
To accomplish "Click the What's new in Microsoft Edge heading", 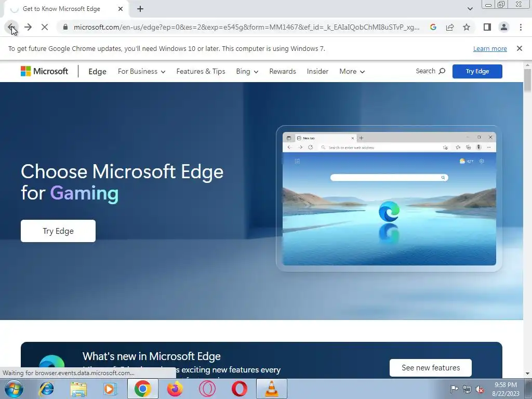I will coord(151,356).
